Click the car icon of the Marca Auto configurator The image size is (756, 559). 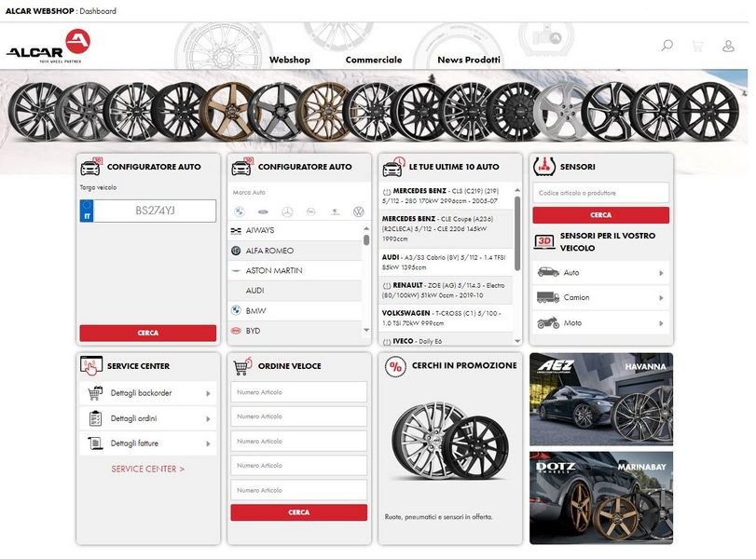click(242, 167)
